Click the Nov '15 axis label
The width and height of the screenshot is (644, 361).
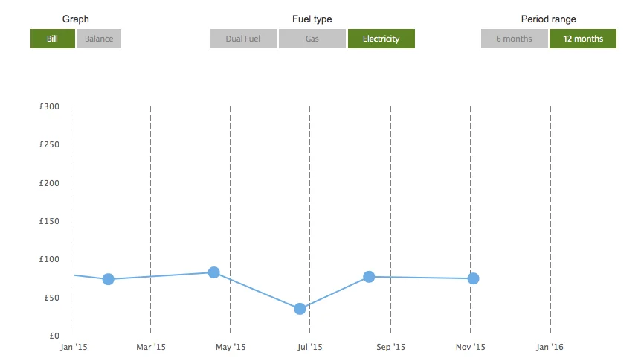click(x=470, y=347)
